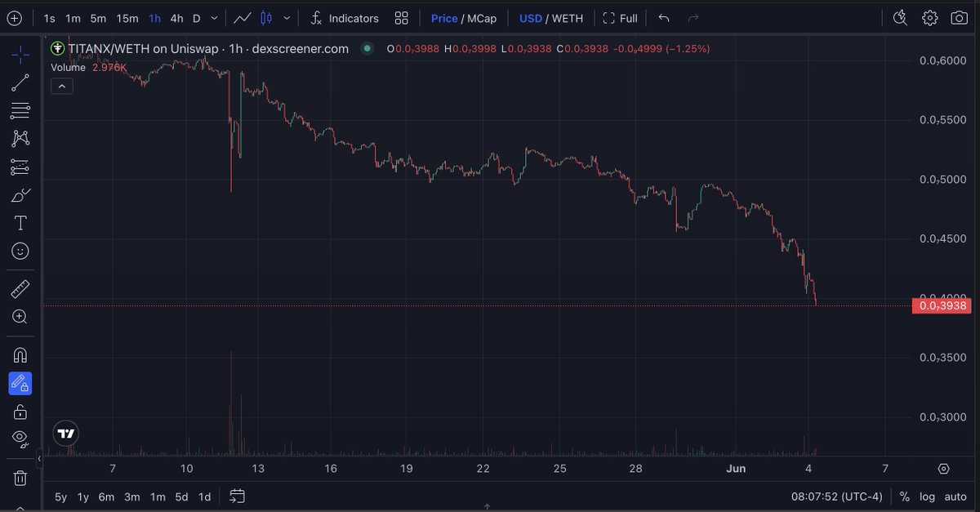Open the go to date calendar icon
This screenshot has width=980, height=512.
[237, 496]
